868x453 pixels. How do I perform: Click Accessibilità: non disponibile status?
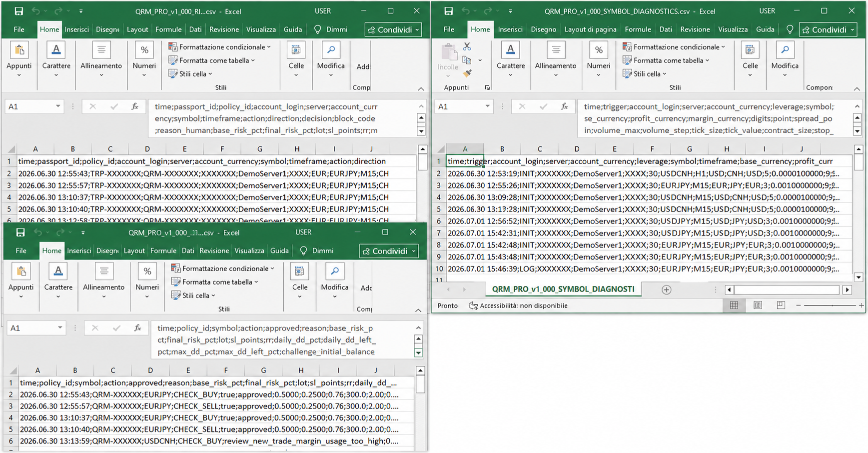[x=518, y=305]
